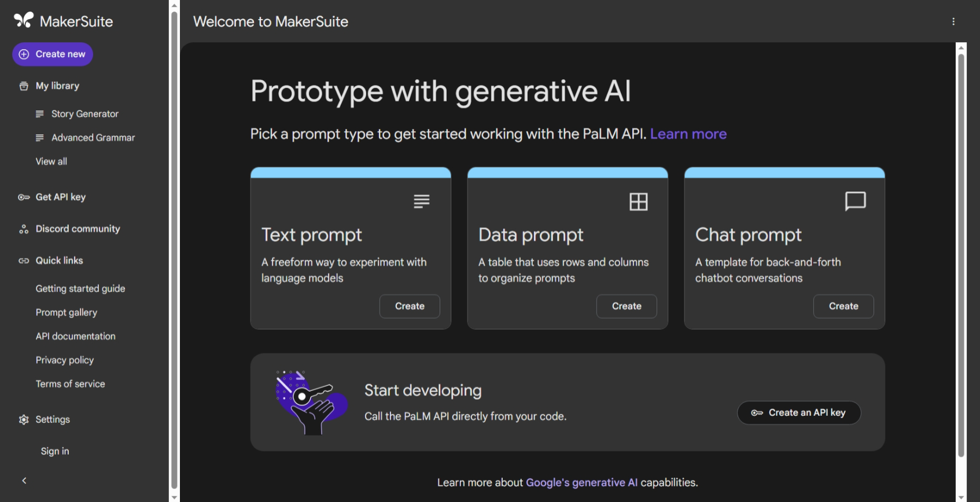
Task: Click the main content vertical scrollbar thumb
Action: click(x=961, y=255)
